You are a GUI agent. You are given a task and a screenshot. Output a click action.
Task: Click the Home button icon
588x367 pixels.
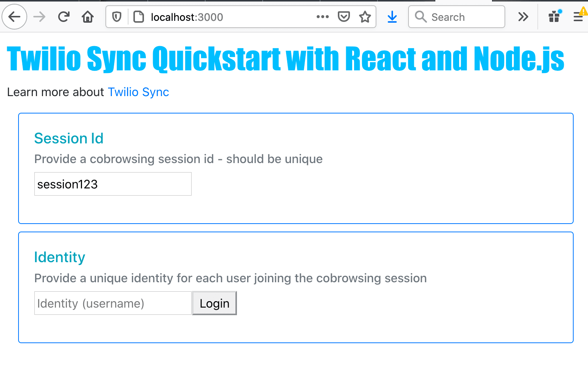click(x=87, y=17)
